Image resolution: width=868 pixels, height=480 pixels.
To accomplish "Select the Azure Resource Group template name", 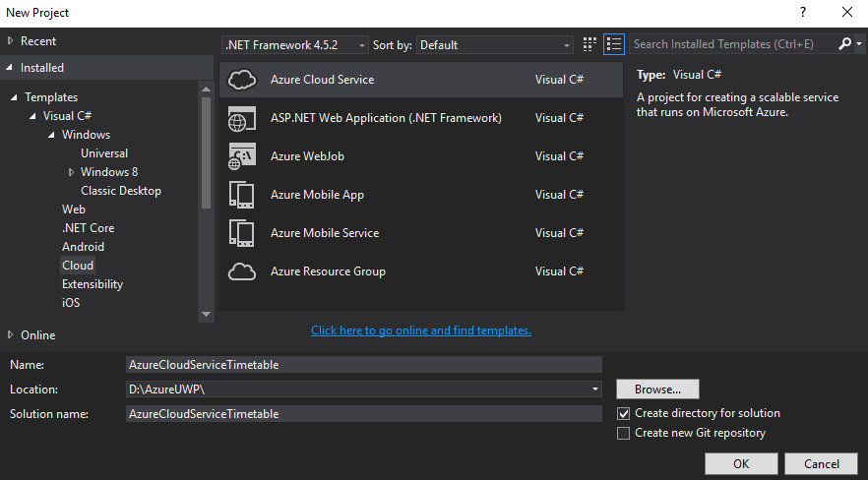I will click(x=328, y=271).
